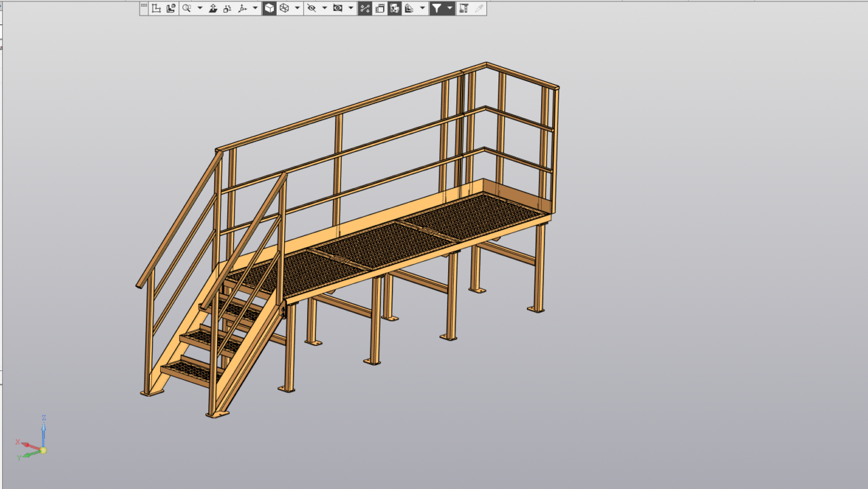Click the view orientation axes icon

click(x=242, y=8)
